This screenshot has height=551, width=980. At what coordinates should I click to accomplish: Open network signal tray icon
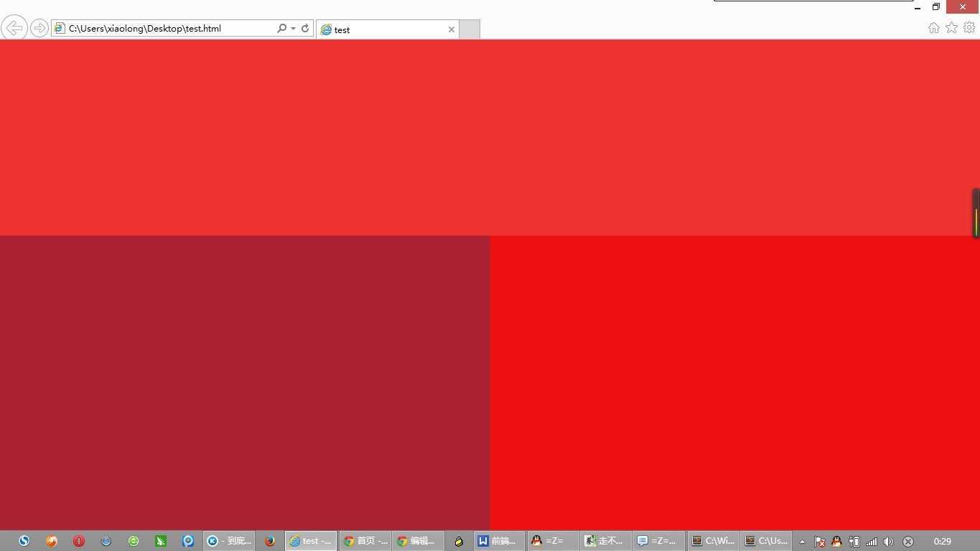pos(872,542)
